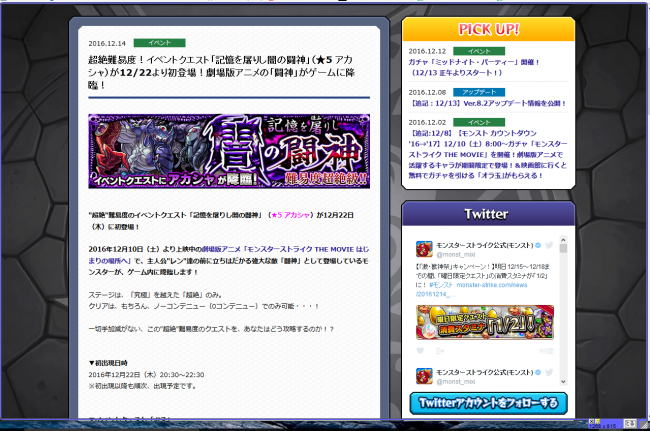
Task: Open the #モンスト hashtag in the tweet
Action: [441, 285]
